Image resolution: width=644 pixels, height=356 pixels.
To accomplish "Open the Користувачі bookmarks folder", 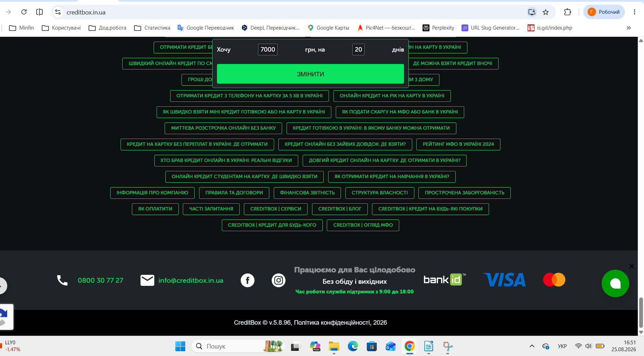I will point(61,28).
